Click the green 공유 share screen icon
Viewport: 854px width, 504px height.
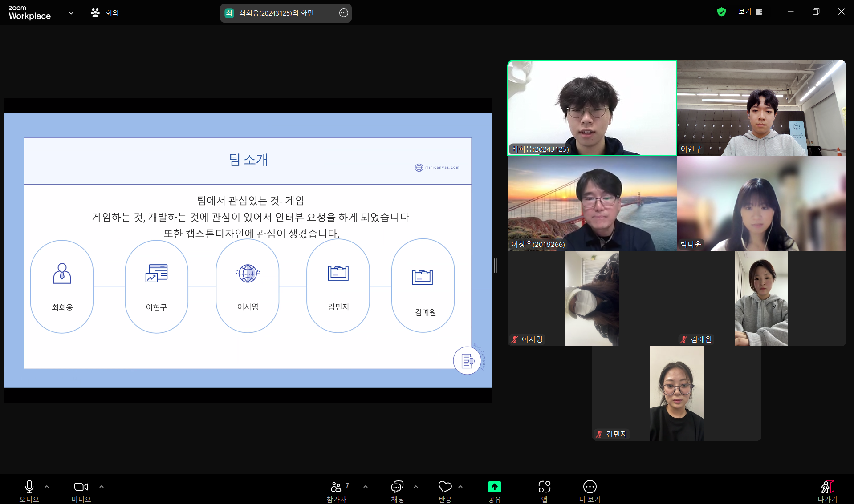pos(494,487)
